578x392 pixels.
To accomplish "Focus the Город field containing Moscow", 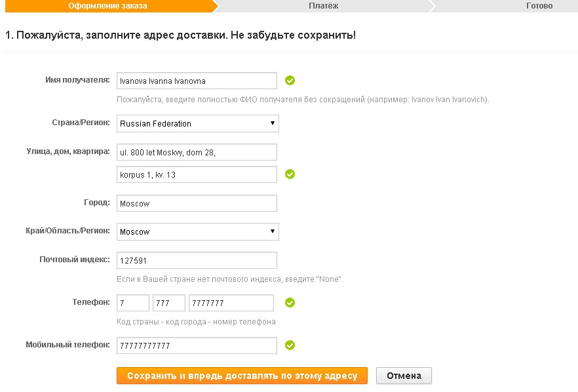I will pyautogui.click(x=197, y=203).
